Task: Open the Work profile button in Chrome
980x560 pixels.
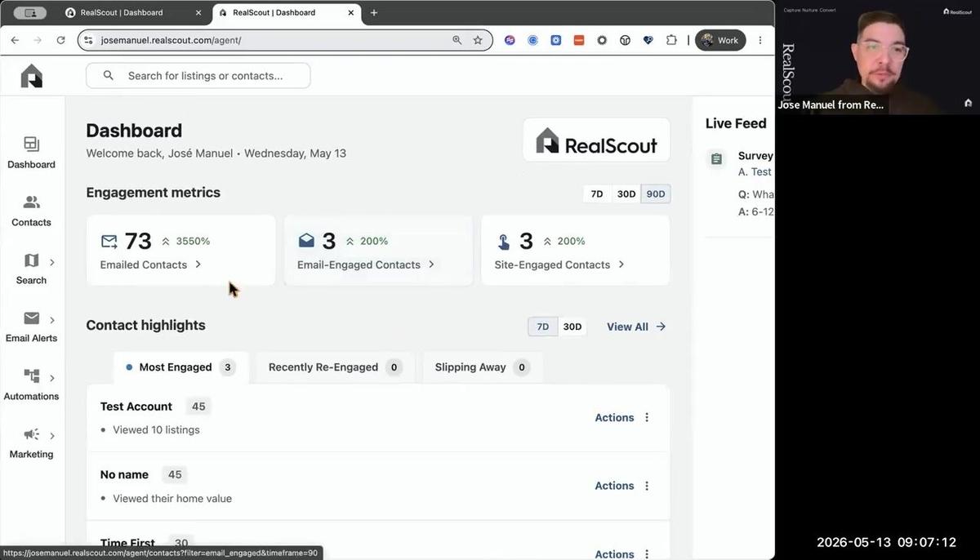Action: tap(719, 40)
